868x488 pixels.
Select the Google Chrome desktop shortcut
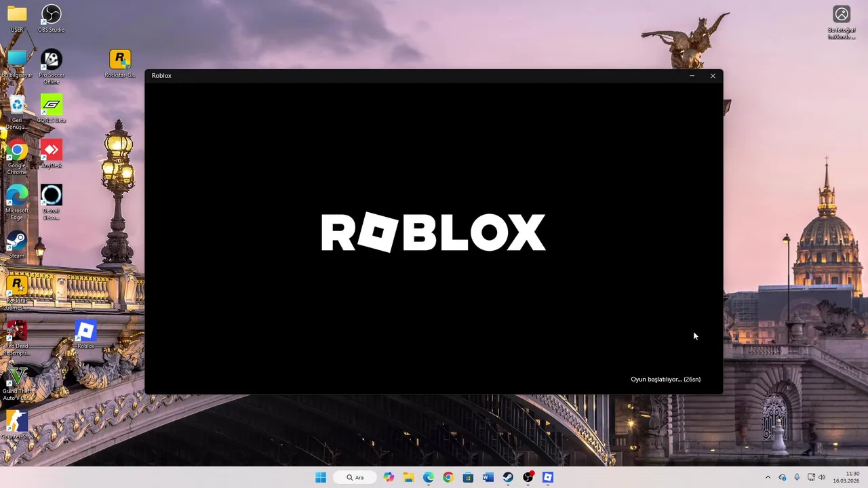click(x=17, y=157)
